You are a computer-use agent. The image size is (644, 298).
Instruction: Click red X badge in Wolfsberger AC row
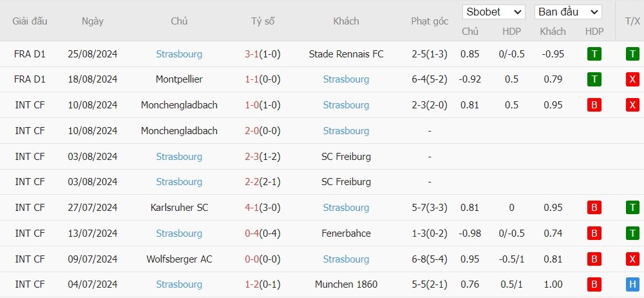(632, 259)
